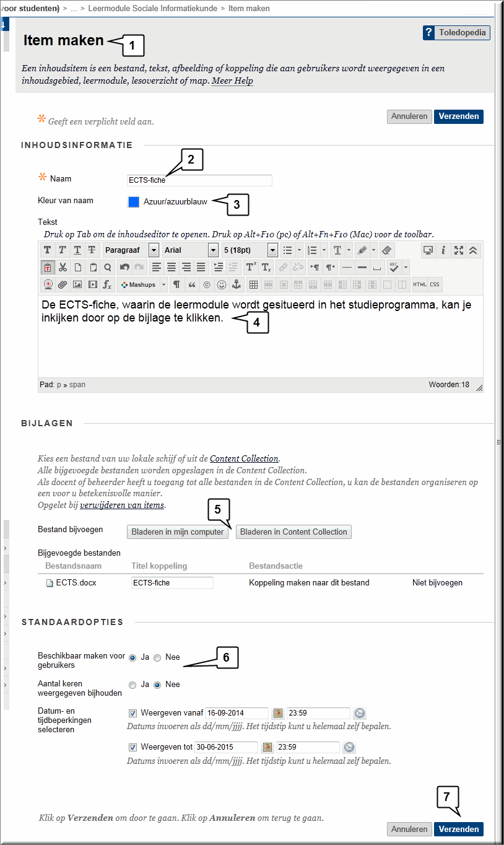Insert an anchor in the text

coord(236,285)
